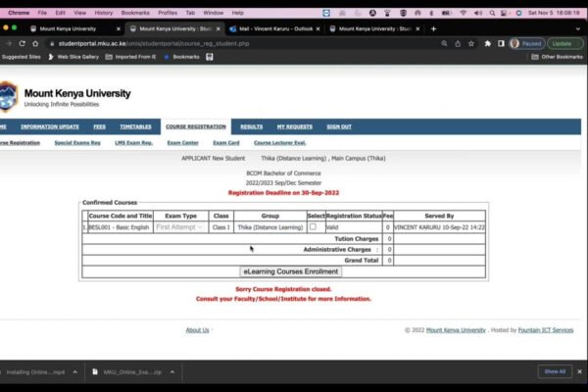The height and width of the screenshot is (392, 588).
Task: Bookmark this page with the star icon
Action: pos(471,43)
